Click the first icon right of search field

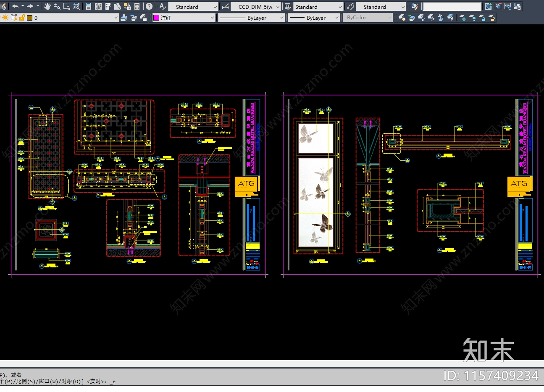click(x=488, y=6)
